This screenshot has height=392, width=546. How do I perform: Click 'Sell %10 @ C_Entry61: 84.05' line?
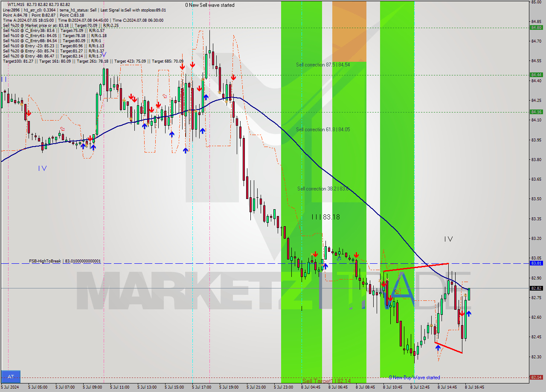point(55,35)
